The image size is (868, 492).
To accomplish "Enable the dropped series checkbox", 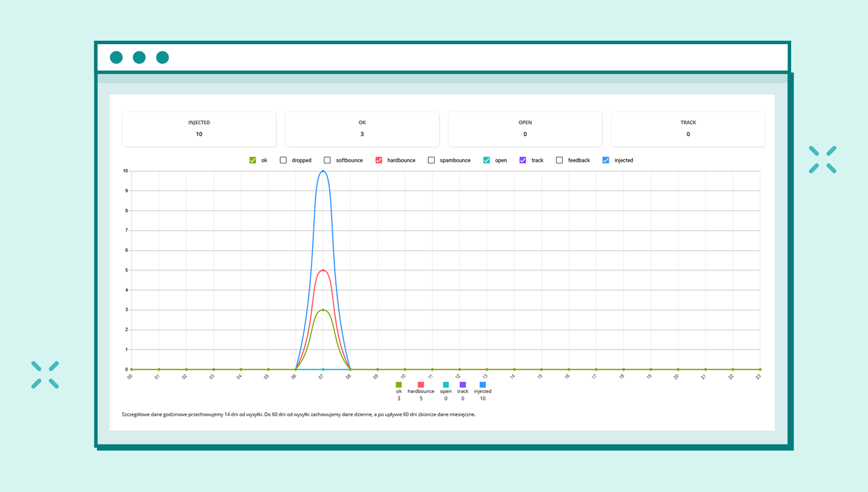I will [x=283, y=161].
